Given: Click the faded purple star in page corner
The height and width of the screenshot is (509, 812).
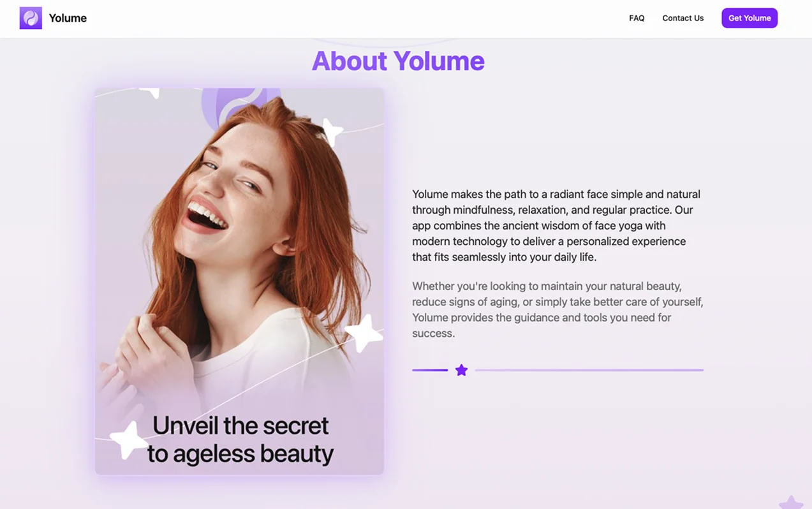Looking at the screenshot, I should [791, 503].
